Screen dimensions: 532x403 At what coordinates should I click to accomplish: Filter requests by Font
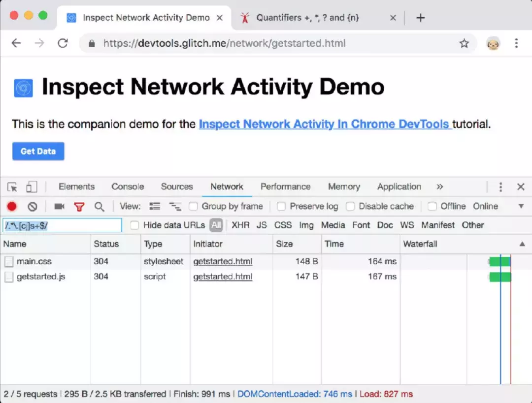(361, 225)
